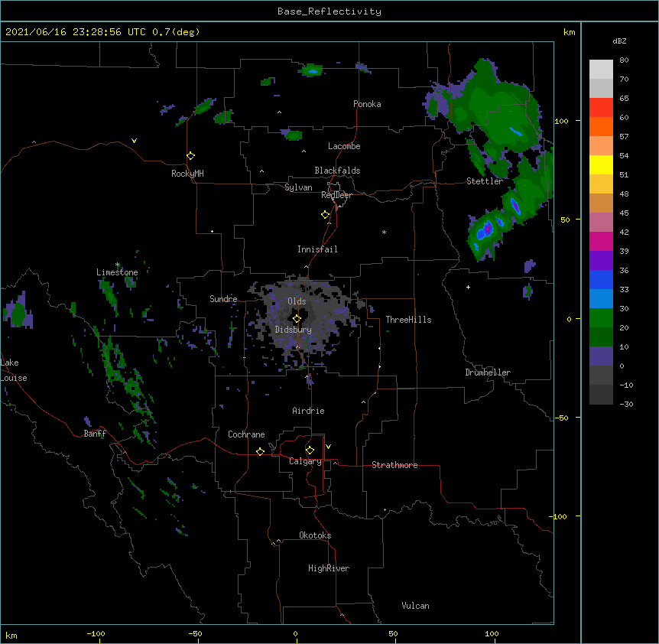Click the Strathmore city label
This screenshot has height=644, width=659.
(394, 465)
